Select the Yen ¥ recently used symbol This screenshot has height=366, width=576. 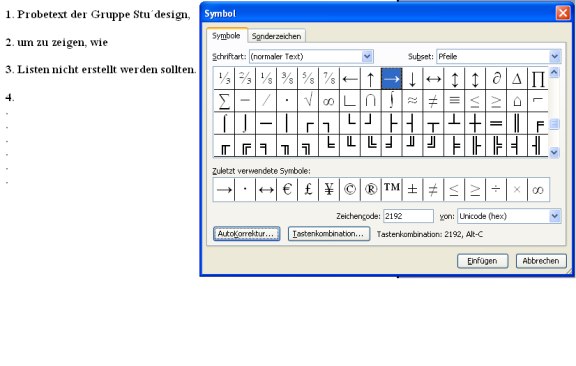329,190
